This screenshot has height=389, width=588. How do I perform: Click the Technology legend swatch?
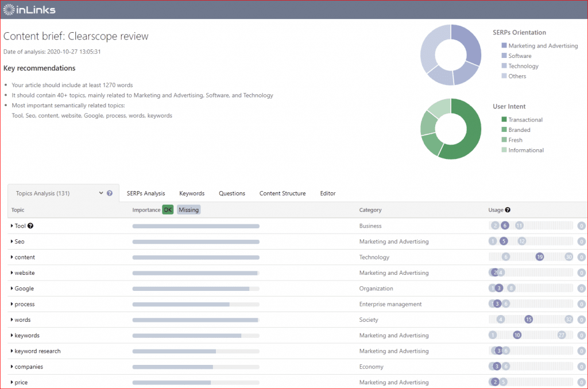pos(504,65)
